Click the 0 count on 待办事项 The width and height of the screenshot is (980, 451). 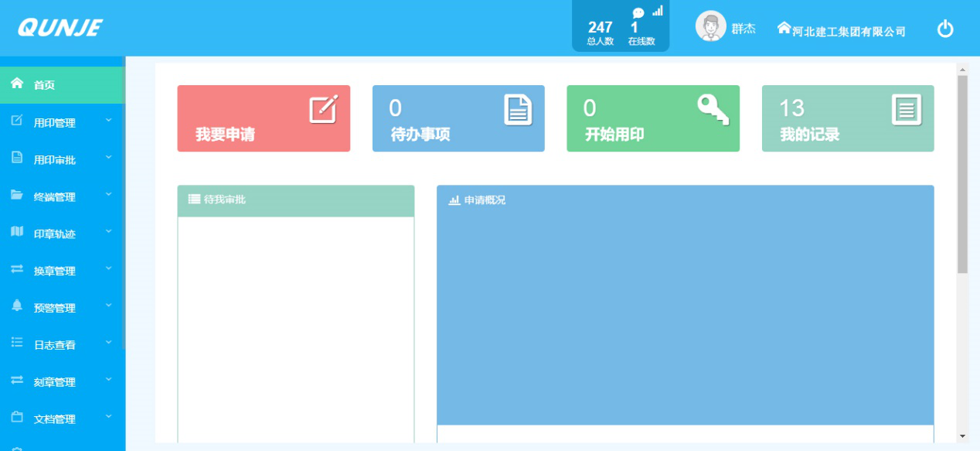pyautogui.click(x=395, y=108)
